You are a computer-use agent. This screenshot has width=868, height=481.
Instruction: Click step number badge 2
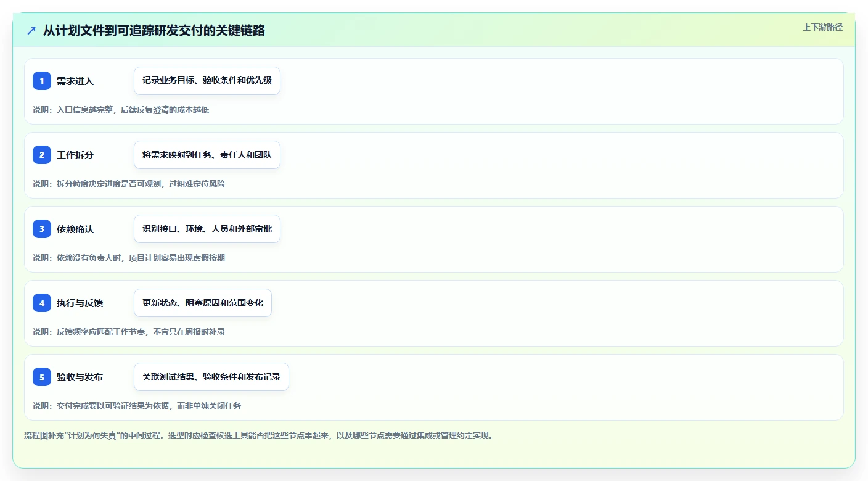tap(42, 155)
